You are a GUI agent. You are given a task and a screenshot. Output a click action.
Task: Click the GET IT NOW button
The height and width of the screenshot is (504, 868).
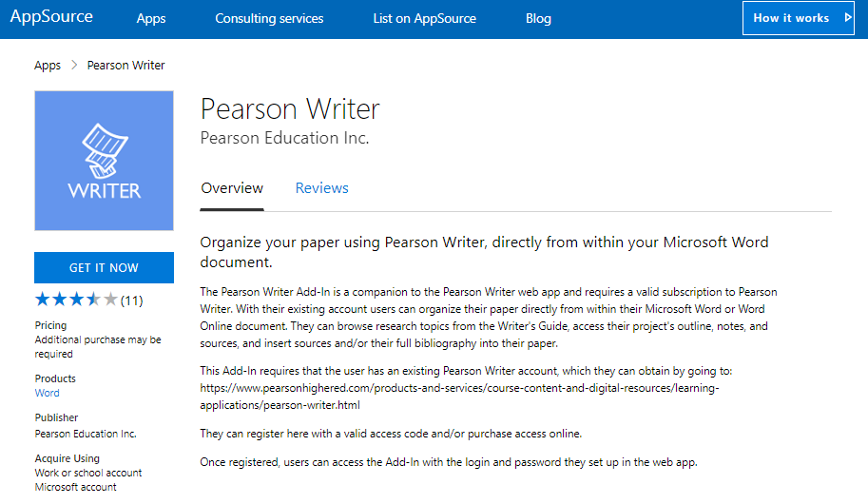tap(104, 268)
